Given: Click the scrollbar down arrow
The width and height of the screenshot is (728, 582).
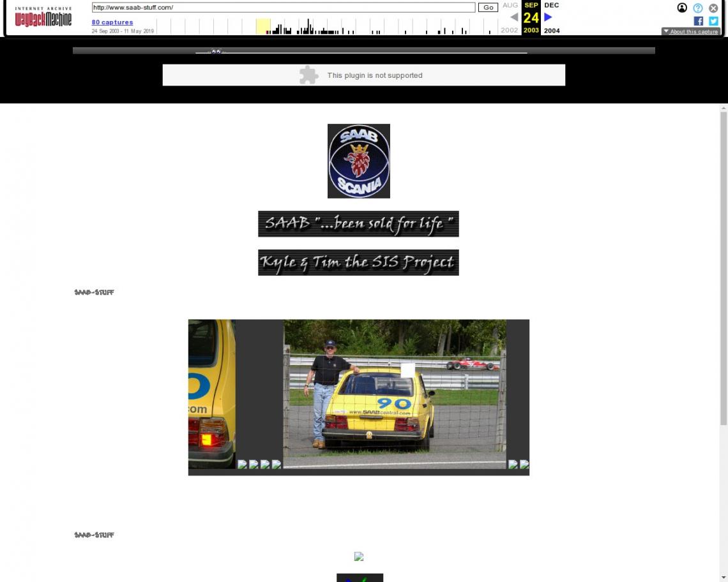Looking at the screenshot, I should [724, 578].
